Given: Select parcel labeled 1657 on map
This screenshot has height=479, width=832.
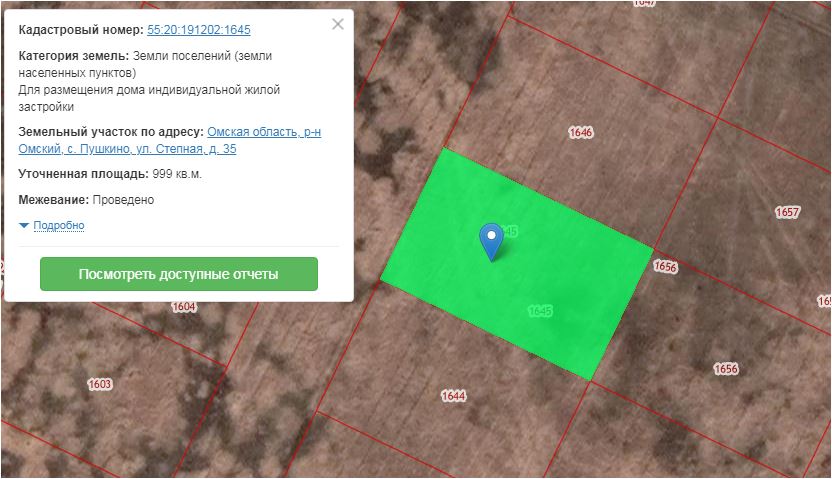Looking at the screenshot, I should coord(787,212).
